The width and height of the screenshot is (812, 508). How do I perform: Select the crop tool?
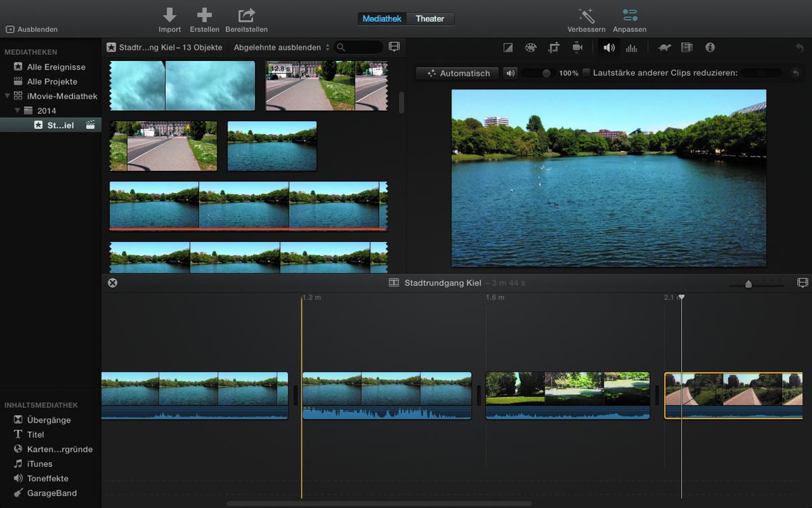pyautogui.click(x=554, y=47)
